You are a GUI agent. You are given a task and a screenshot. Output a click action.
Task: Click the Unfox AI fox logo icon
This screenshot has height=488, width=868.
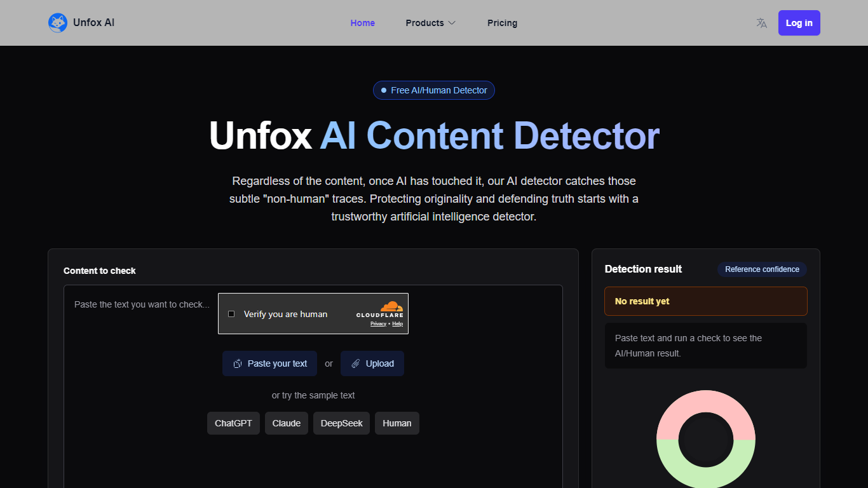[x=58, y=23]
